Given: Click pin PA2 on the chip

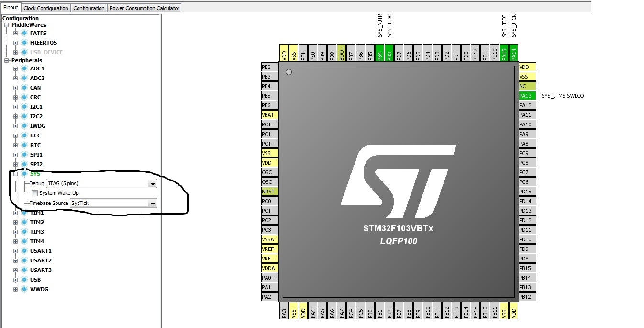Looking at the screenshot, I should (x=269, y=297).
